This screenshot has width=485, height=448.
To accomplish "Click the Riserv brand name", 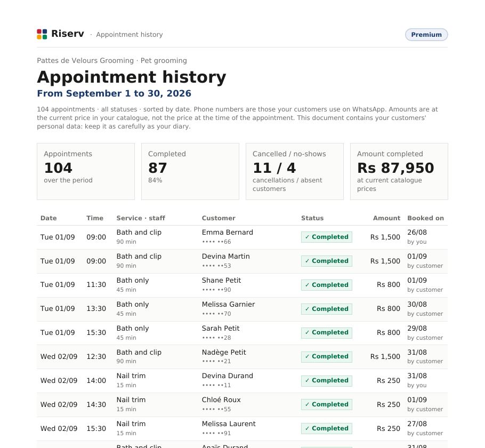I will coord(68,34).
